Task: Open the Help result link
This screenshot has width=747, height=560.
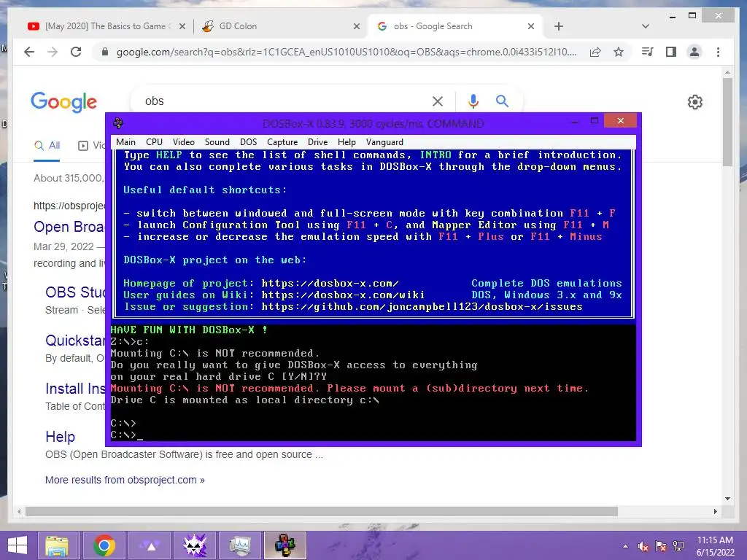Action: (60, 437)
